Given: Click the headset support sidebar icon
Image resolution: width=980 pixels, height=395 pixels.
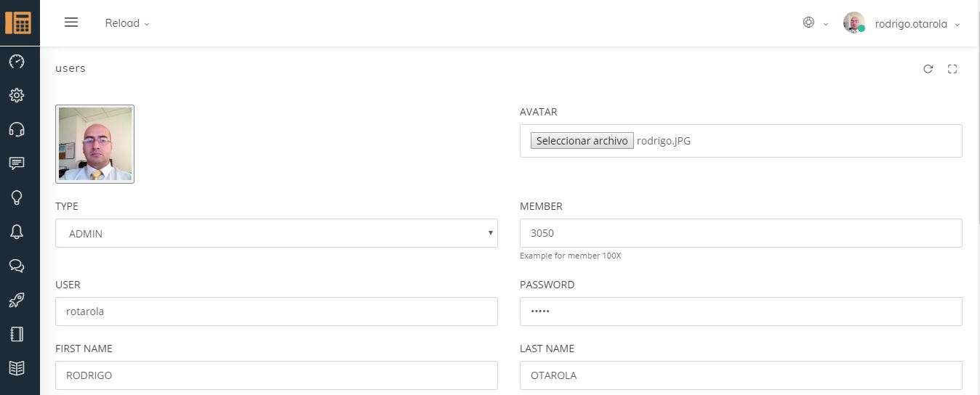Looking at the screenshot, I should point(17,129).
